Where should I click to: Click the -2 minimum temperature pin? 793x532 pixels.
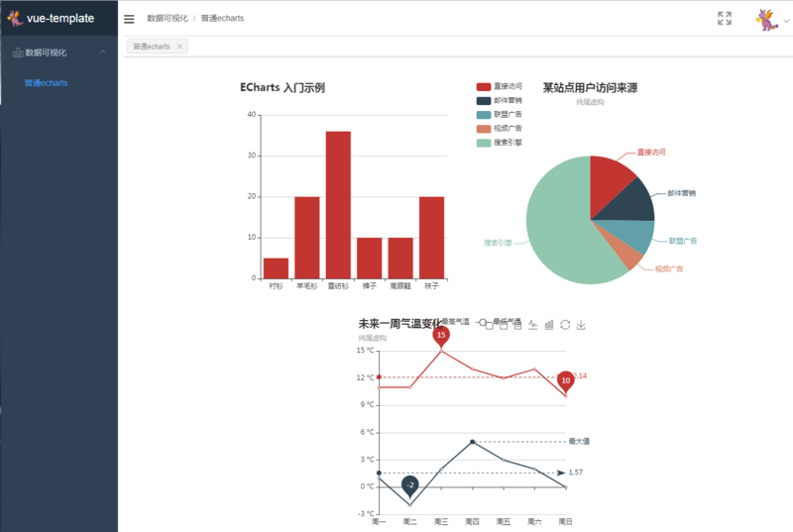[x=410, y=486]
